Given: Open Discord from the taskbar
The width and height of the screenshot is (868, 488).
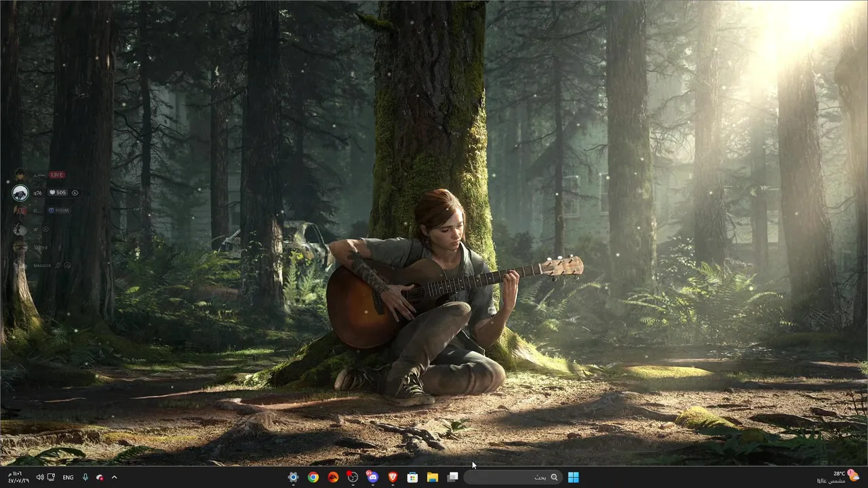Looking at the screenshot, I should pyautogui.click(x=372, y=477).
